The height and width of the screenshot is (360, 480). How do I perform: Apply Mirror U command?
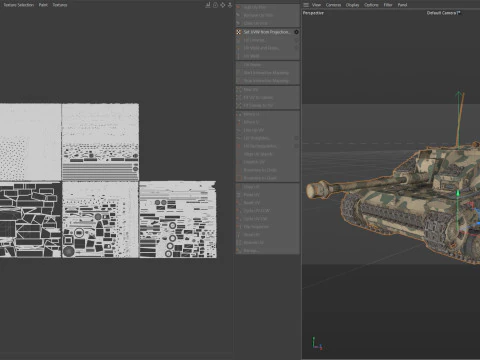tap(267, 114)
